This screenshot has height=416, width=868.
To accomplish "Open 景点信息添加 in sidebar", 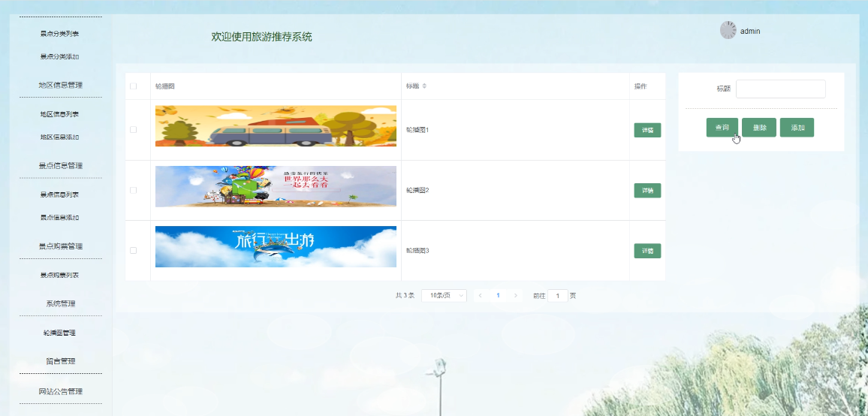I will (x=59, y=217).
